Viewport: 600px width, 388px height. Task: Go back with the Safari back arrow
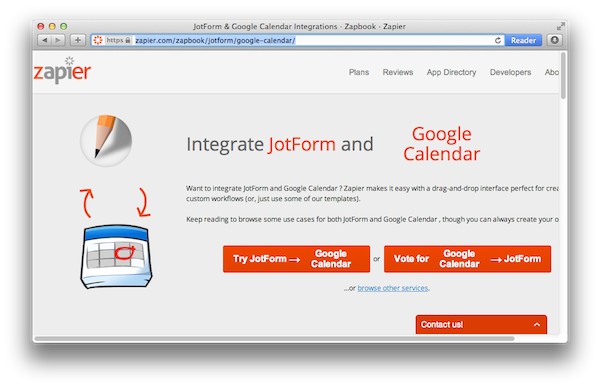click(x=45, y=40)
